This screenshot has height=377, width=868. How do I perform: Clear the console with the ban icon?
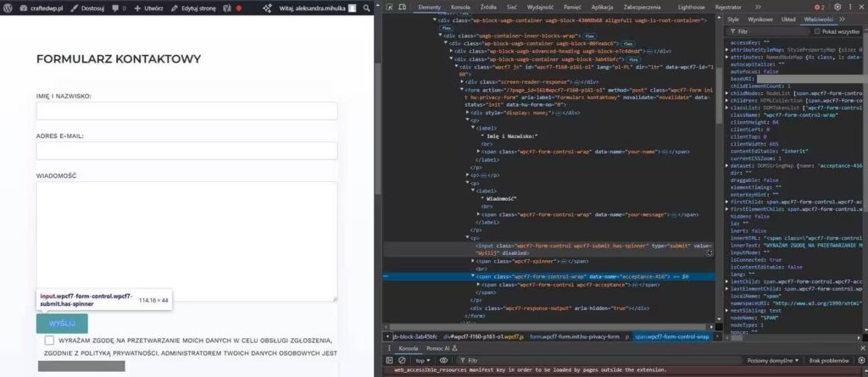[402, 360]
